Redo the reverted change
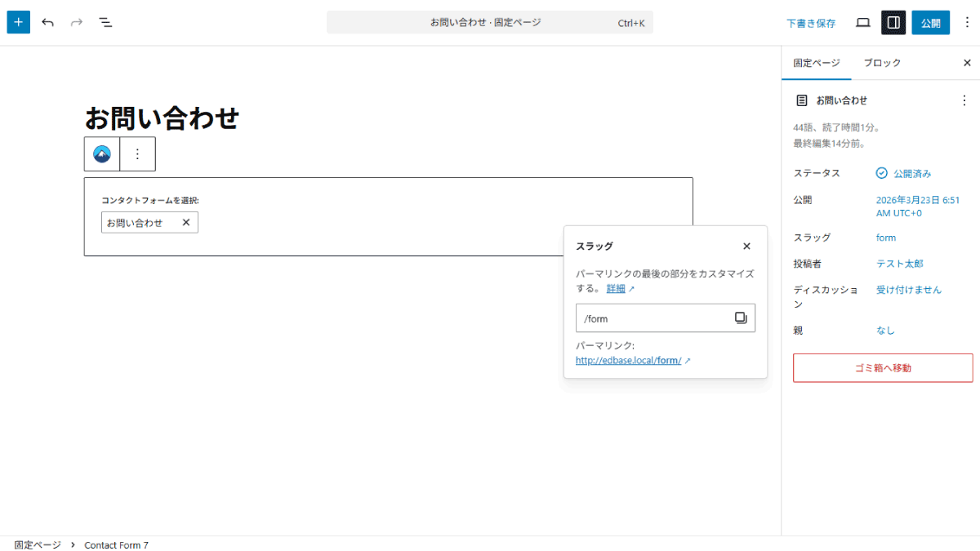Screen dimensions: 980x551 76,22
